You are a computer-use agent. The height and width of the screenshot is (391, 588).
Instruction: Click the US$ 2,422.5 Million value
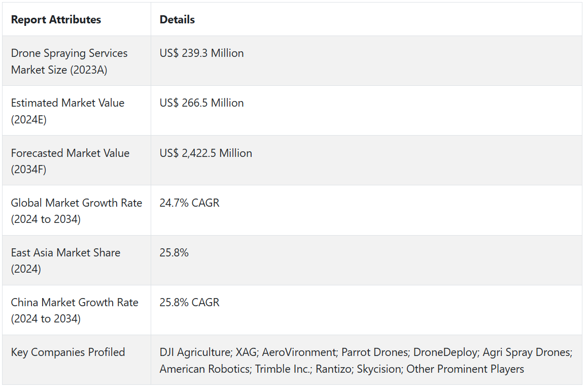pyautogui.click(x=205, y=153)
